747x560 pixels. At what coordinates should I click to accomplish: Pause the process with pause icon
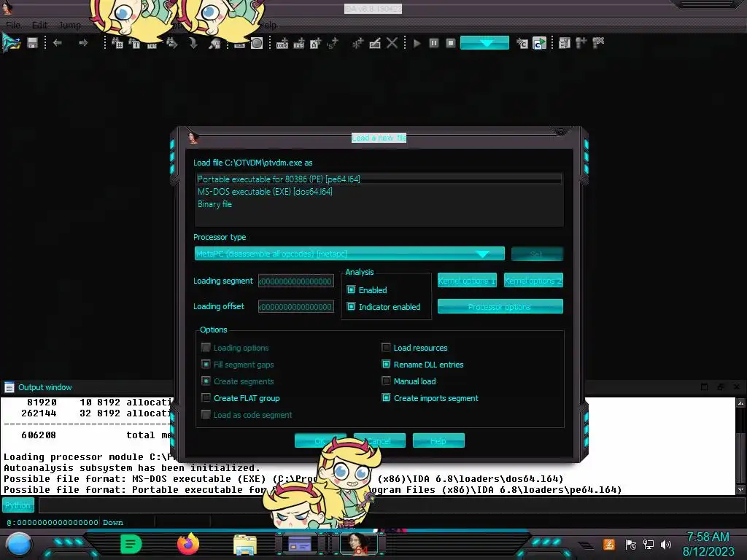tap(434, 43)
